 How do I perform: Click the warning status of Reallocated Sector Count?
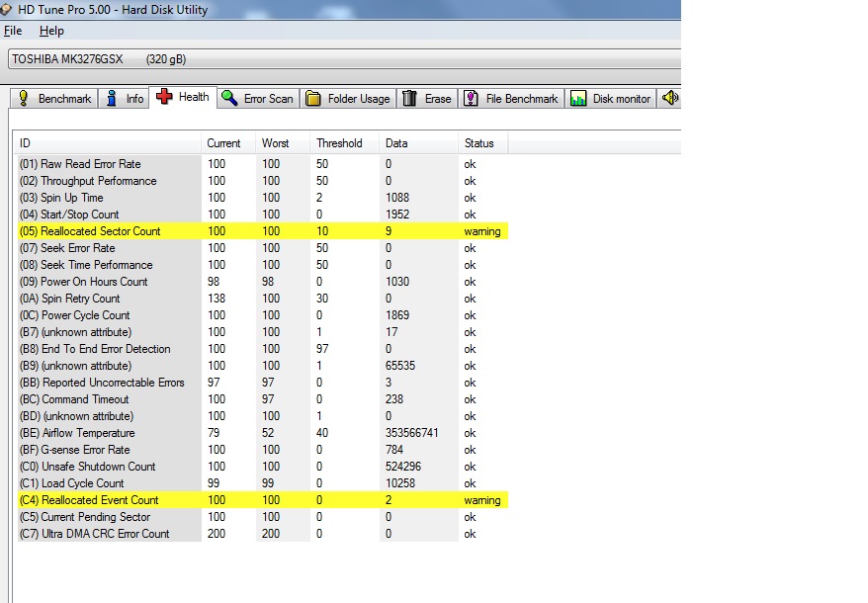click(482, 231)
